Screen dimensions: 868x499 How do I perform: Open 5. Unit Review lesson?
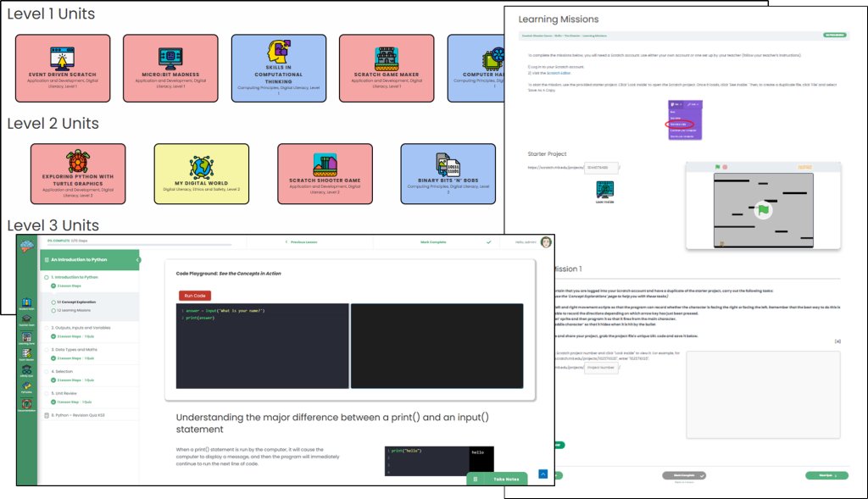(64, 393)
